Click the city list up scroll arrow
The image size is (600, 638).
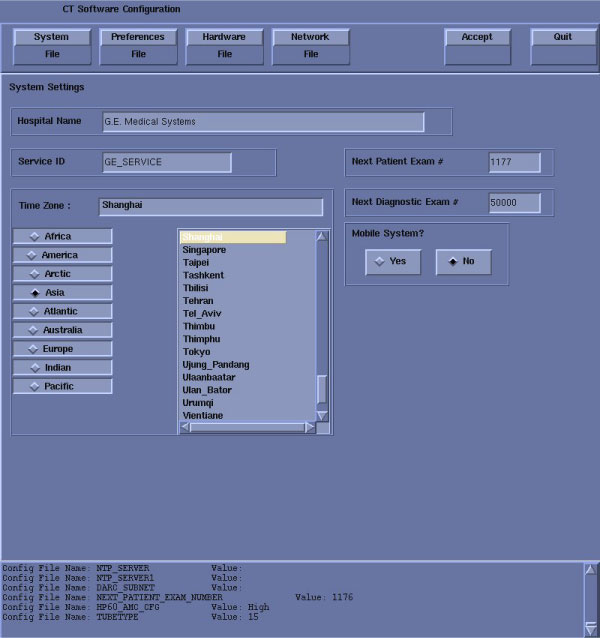click(x=321, y=237)
